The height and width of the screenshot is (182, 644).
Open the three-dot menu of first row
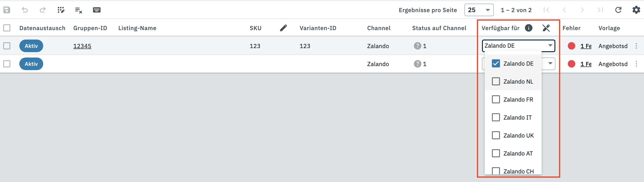[636, 46]
